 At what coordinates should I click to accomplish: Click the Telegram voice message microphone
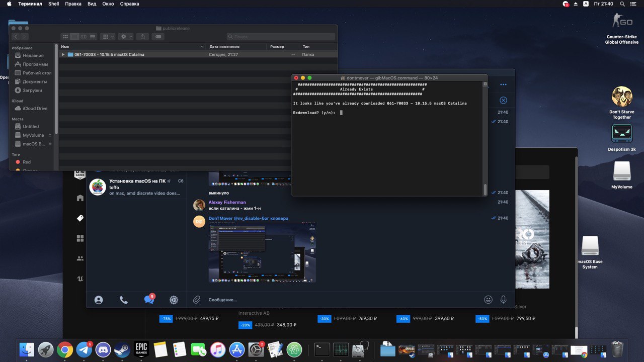click(x=503, y=300)
